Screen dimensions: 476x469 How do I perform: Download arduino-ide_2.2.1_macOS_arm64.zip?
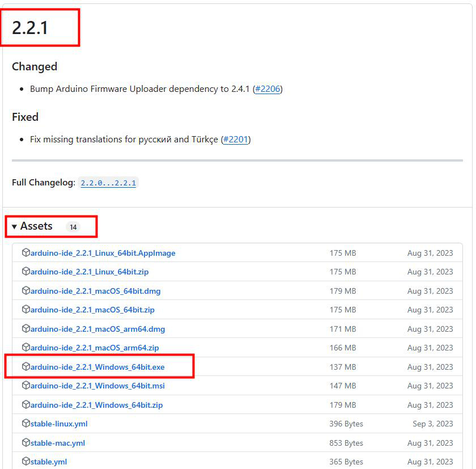[95, 348]
